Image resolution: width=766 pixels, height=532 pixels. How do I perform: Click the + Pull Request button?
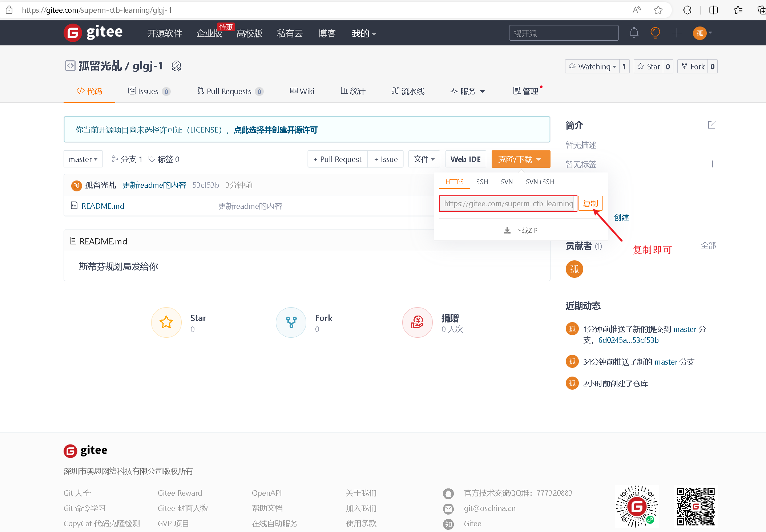tap(338, 159)
